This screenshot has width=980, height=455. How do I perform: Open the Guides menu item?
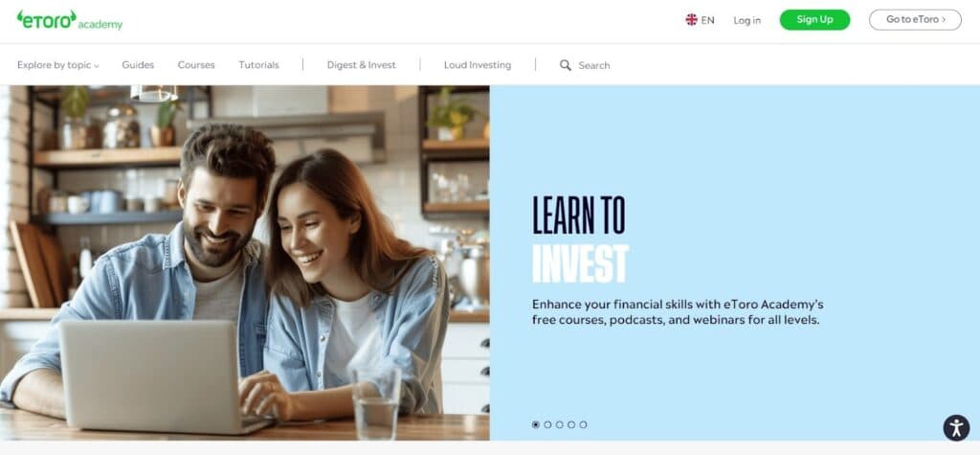pyautogui.click(x=138, y=65)
